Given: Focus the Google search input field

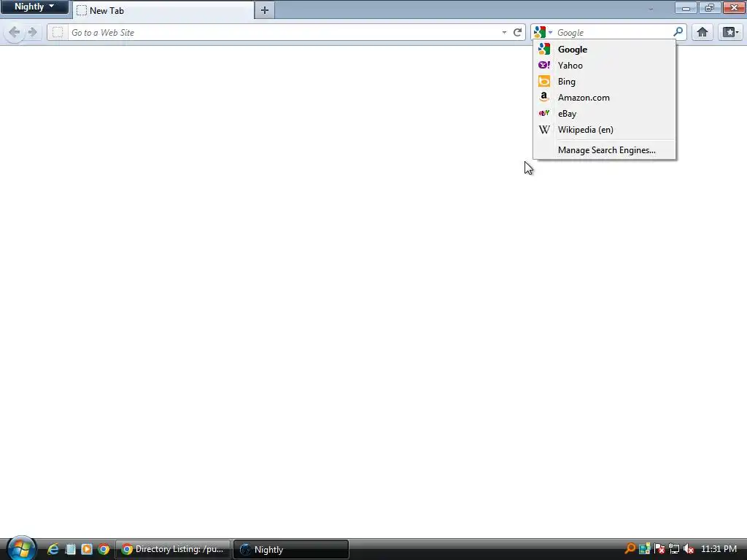Looking at the screenshot, I should [613, 32].
